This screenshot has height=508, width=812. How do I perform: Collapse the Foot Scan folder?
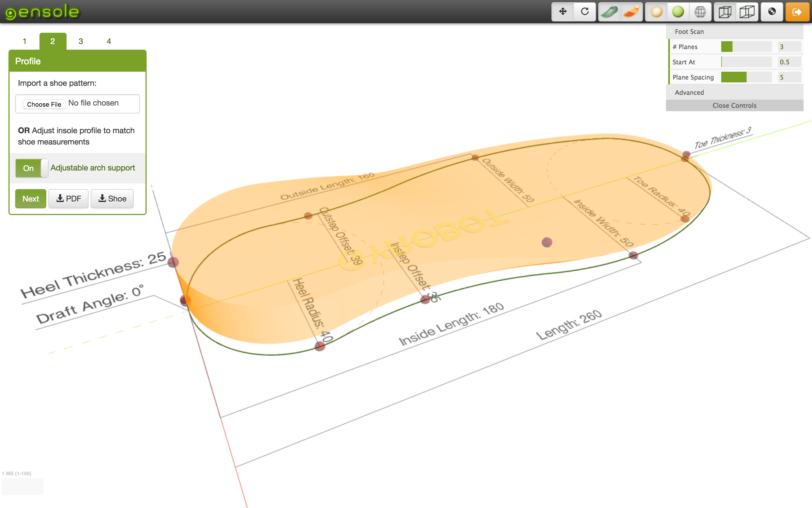(x=734, y=32)
